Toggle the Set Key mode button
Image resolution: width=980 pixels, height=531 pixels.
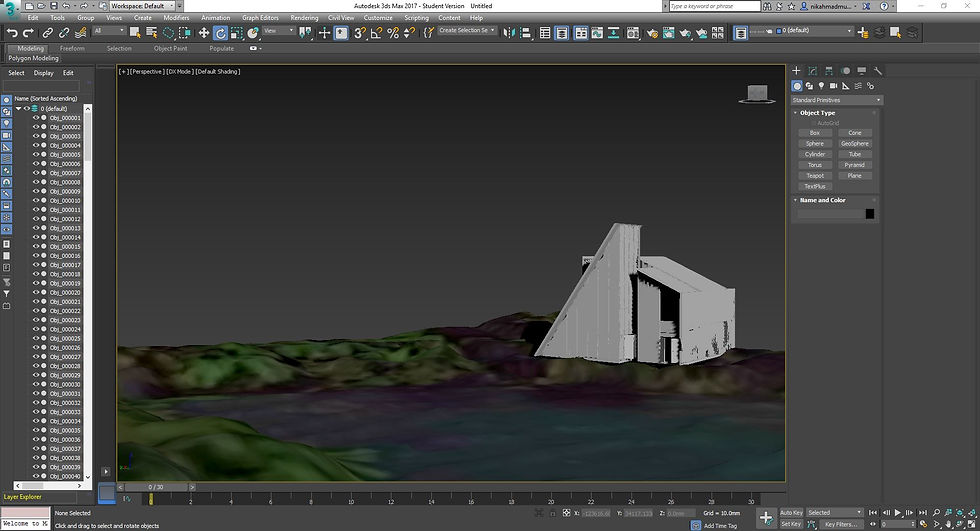pos(791,524)
